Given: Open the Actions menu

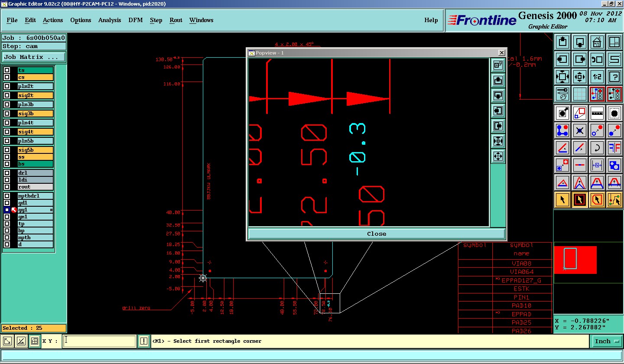Looking at the screenshot, I should coord(53,20).
